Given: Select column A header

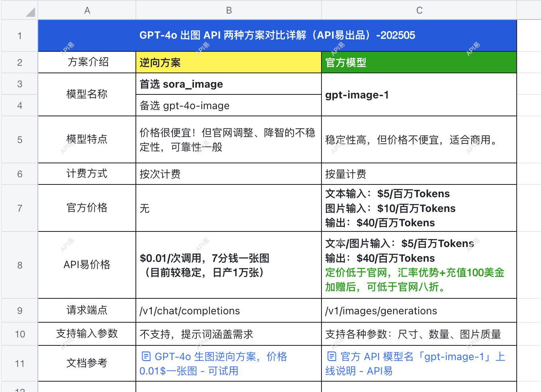Looking at the screenshot, I should [87, 10].
